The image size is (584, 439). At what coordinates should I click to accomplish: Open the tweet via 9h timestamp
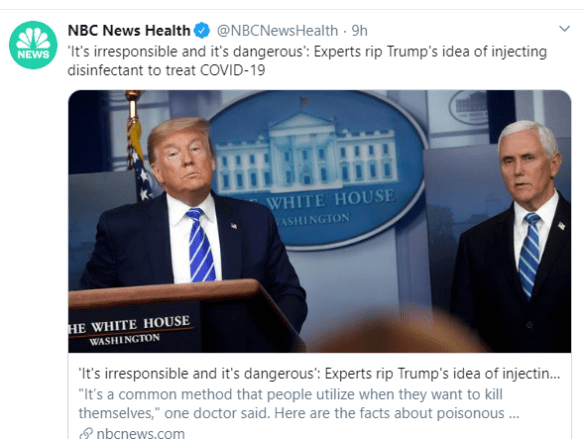(x=359, y=31)
